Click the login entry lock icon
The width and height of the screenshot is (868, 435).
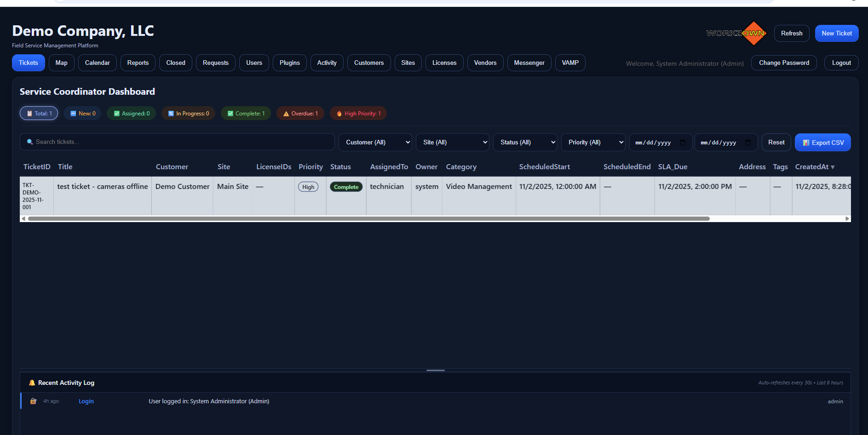click(x=33, y=401)
